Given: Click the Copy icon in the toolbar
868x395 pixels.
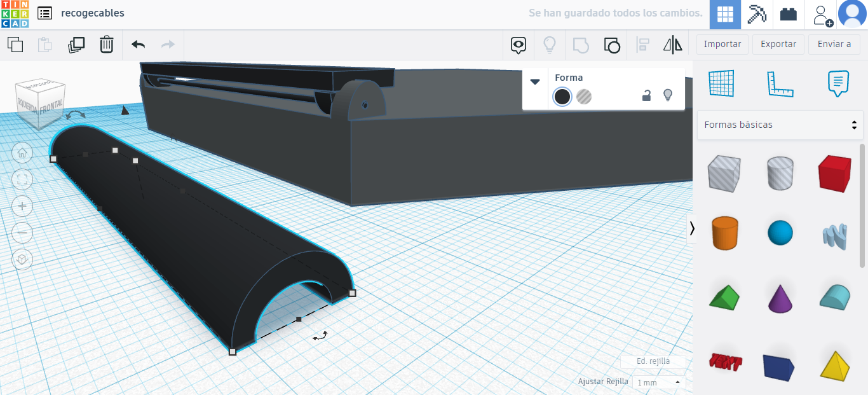Looking at the screenshot, I should (x=15, y=45).
